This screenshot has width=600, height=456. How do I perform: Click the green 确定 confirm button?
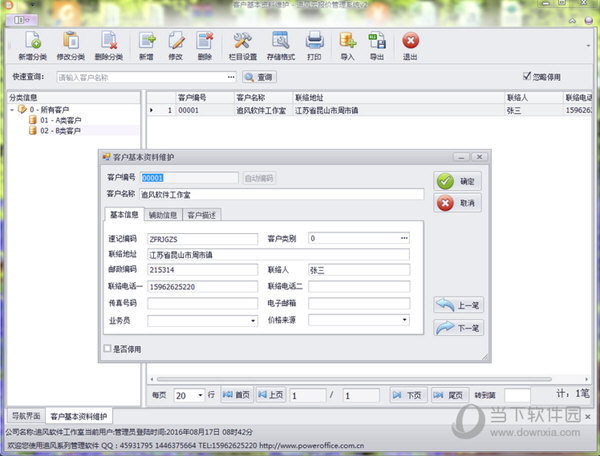point(457,181)
